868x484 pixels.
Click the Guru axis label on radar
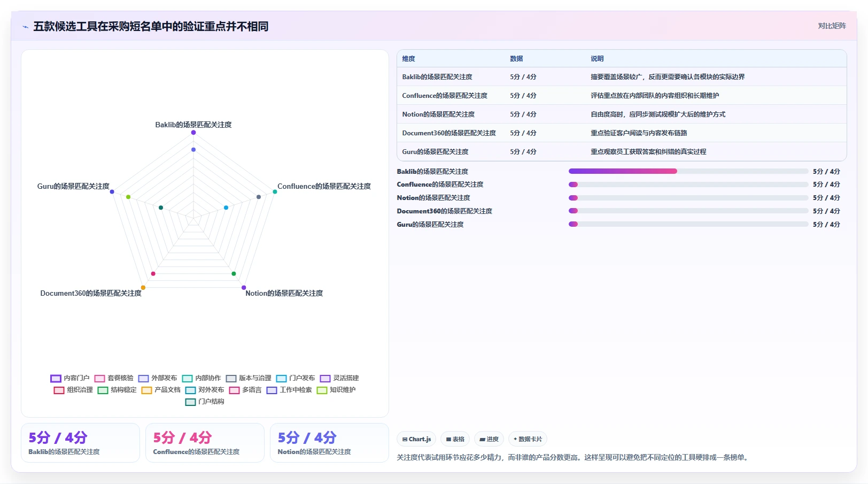click(73, 186)
